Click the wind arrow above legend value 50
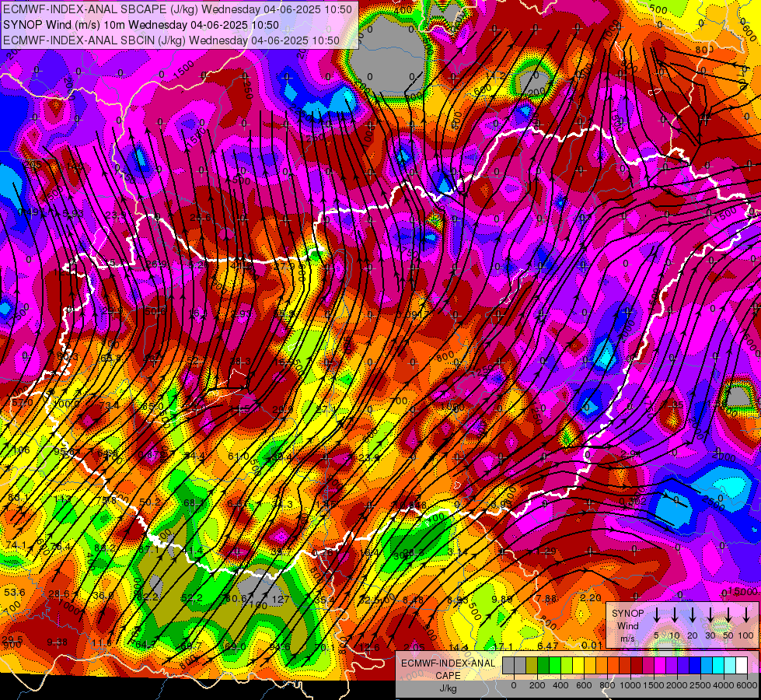 click(x=728, y=615)
